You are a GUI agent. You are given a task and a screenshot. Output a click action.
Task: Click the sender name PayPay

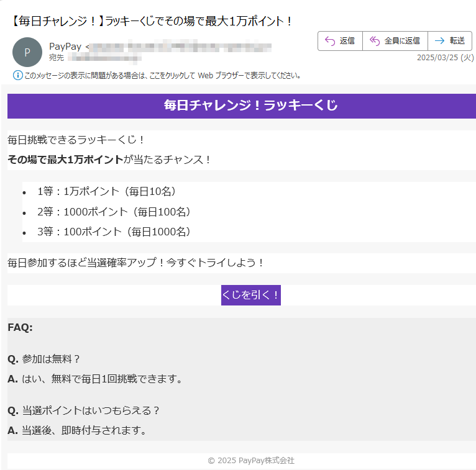click(65, 47)
